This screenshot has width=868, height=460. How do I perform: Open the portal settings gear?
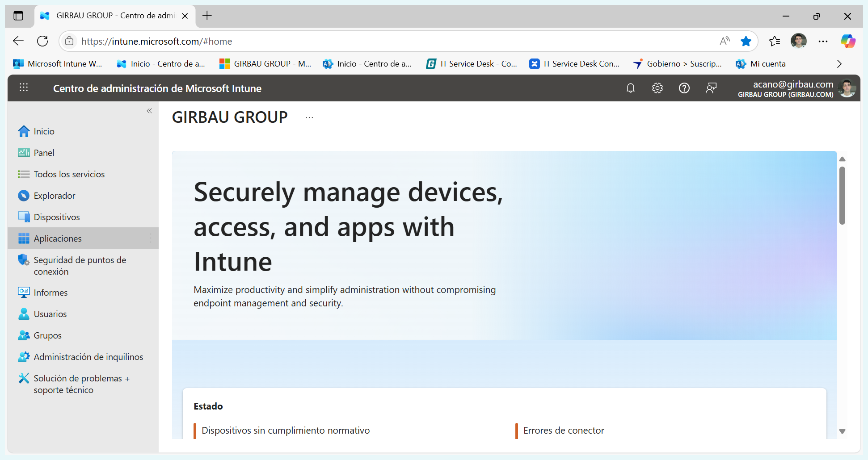pos(657,88)
